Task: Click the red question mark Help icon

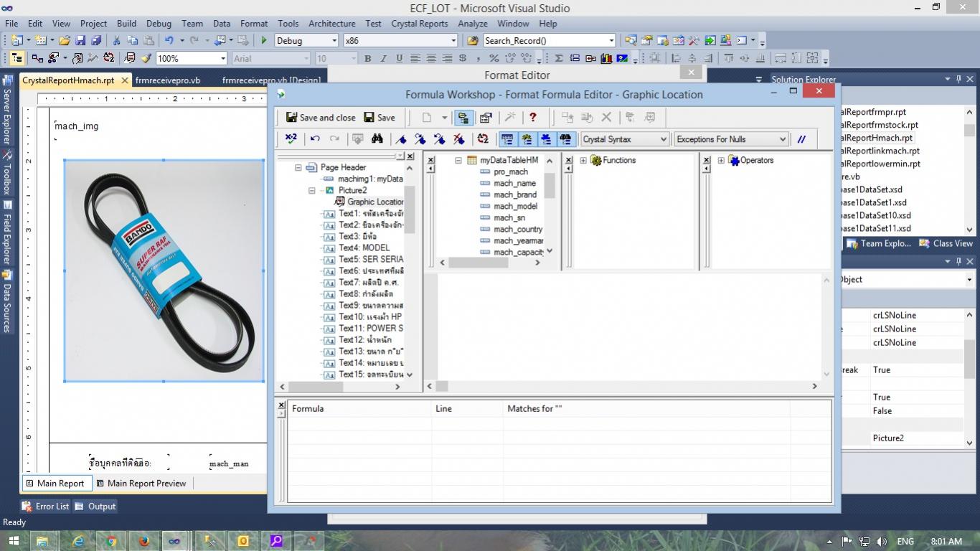Action: (x=533, y=118)
